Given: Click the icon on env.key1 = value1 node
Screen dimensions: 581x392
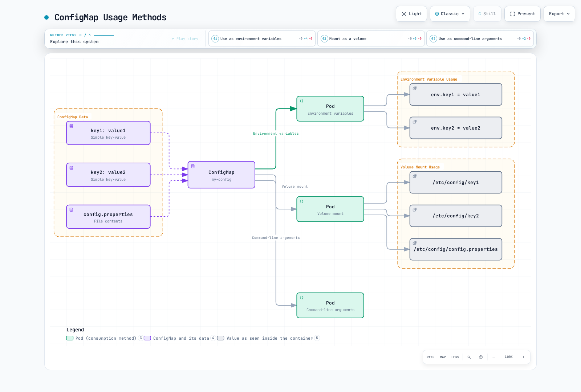Looking at the screenshot, I should point(415,88).
